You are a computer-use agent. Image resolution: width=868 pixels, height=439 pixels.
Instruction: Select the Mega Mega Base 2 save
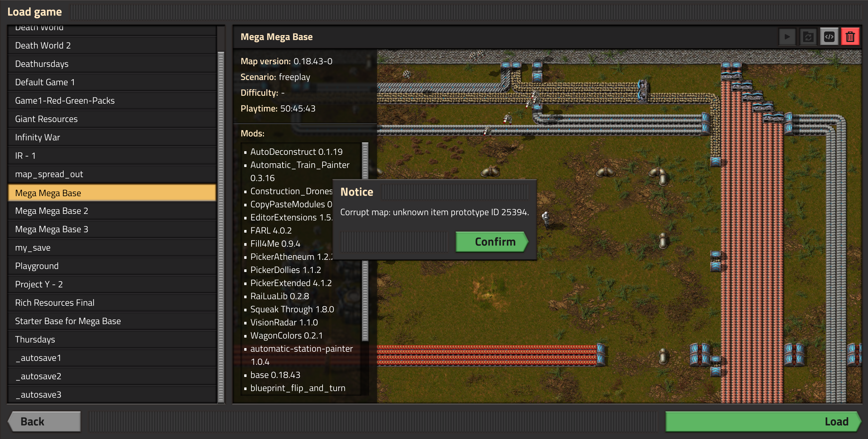[112, 211]
